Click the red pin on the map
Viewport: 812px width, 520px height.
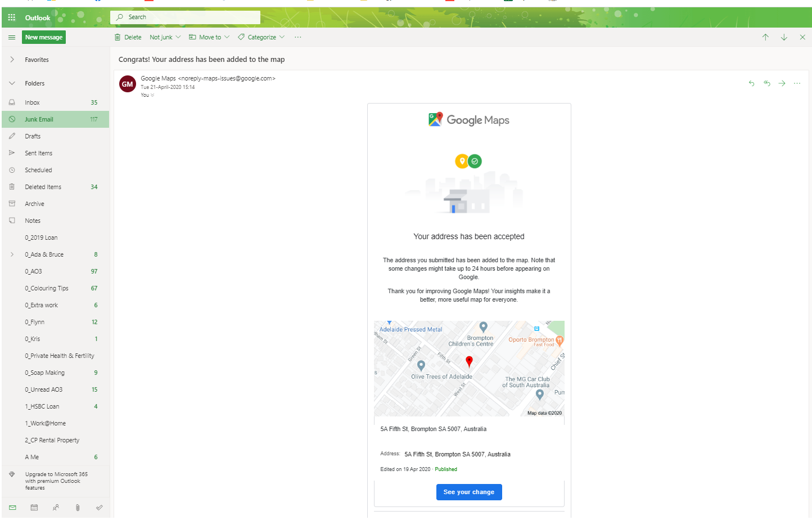(469, 361)
